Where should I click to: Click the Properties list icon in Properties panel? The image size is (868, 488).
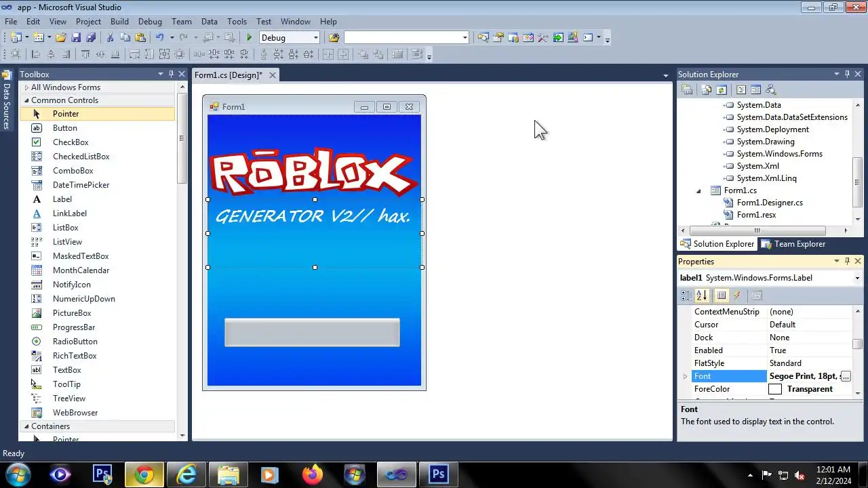[x=722, y=296]
